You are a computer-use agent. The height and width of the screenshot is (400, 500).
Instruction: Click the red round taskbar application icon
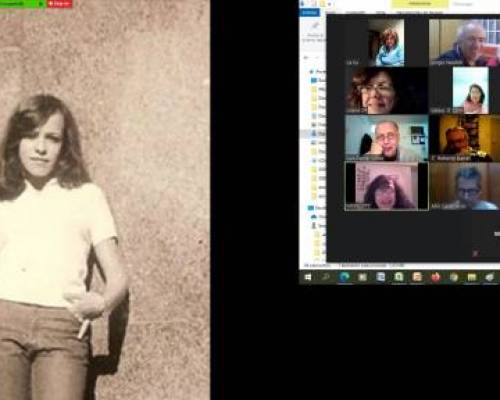click(x=435, y=277)
